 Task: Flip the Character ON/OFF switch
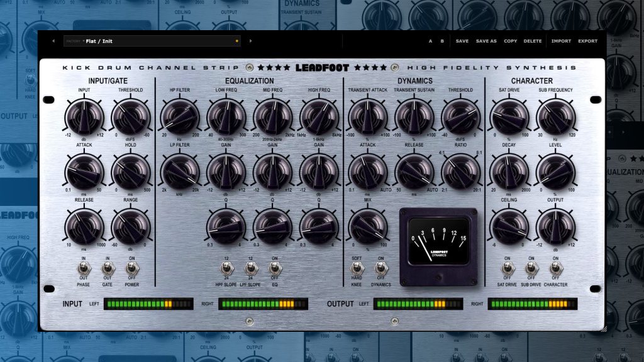click(x=556, y=268)
